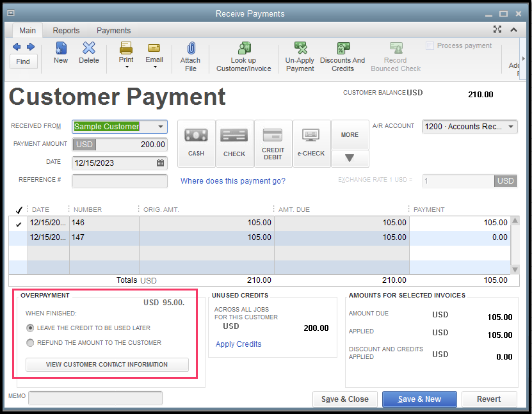Click the Reference # field
This screenshot has width=532, height=414.
[120, 180]
